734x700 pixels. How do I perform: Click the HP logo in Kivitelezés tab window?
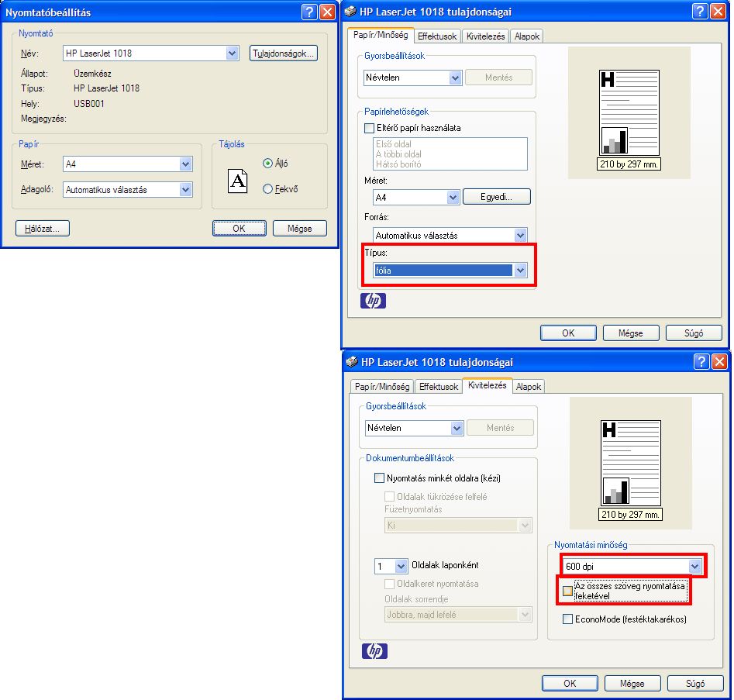point(374,651)
